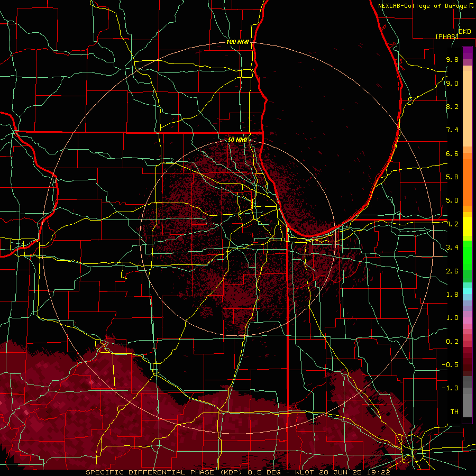Viewport: 476px width, 476px height.
Task: Click the 100 NMI range ring label
Action: tap(237, 42)
